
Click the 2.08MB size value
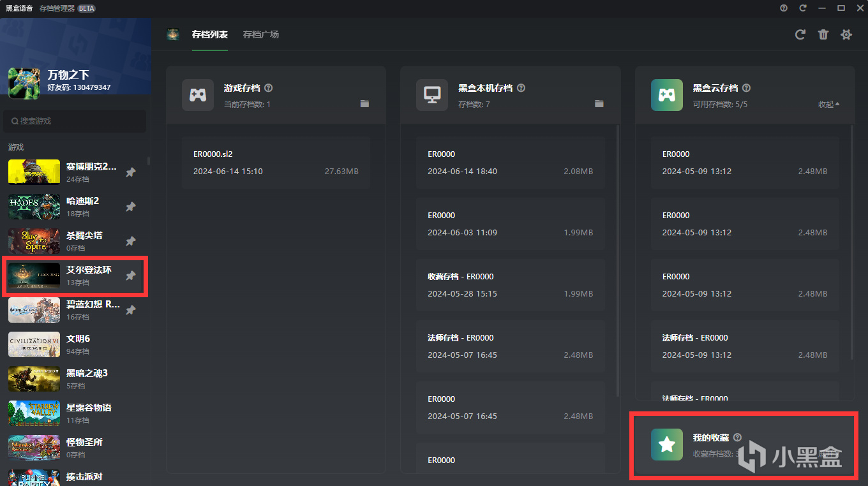click(x=578, y=172)
